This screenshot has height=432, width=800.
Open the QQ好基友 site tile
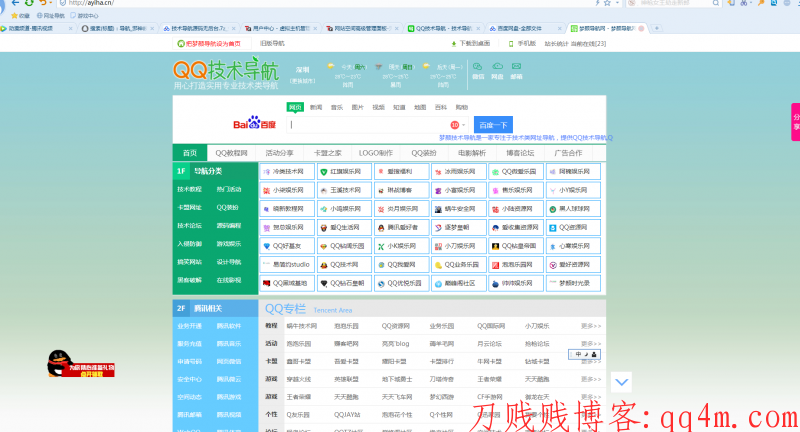pos(287,246)
